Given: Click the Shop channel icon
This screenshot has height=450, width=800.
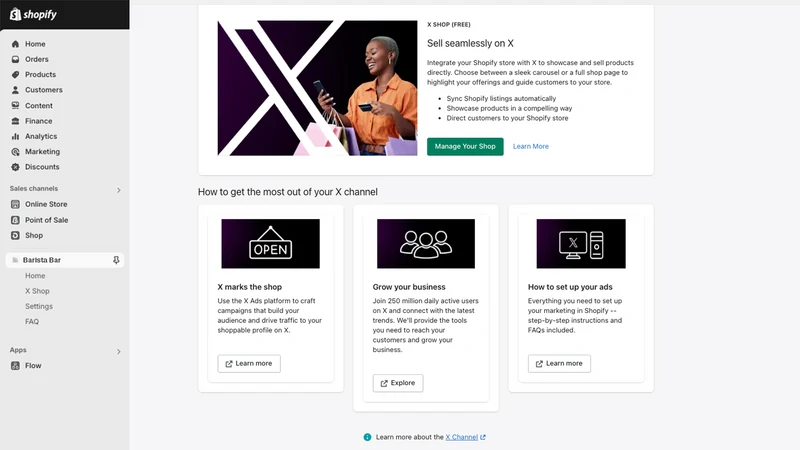Looking at the screenshot, I should (15, 235).
